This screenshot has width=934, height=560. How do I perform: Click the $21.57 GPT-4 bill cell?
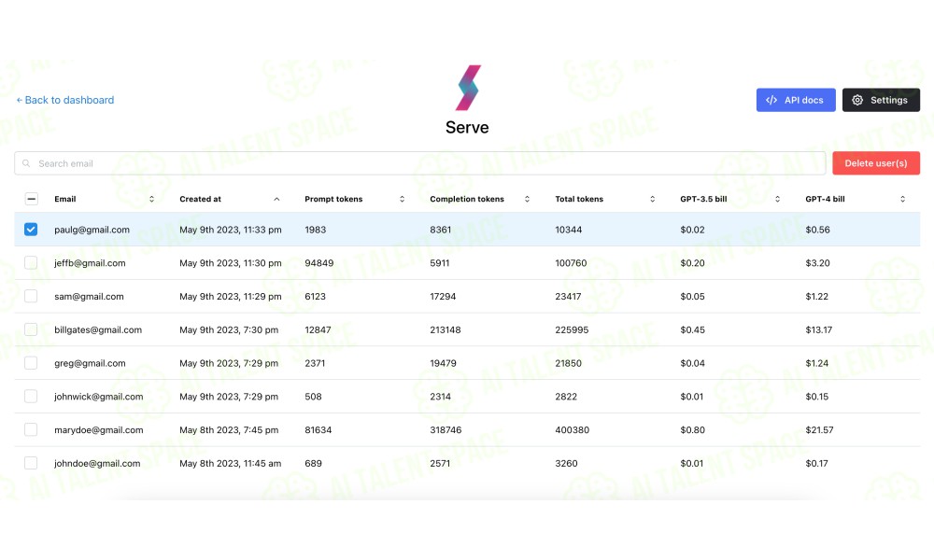pos(819,429)
